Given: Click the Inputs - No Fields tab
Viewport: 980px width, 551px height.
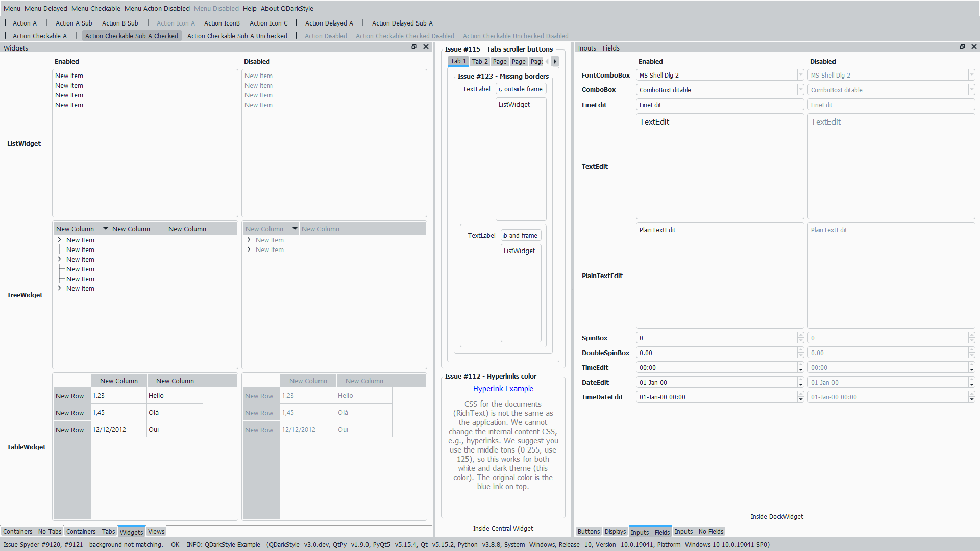Looking at the screenshot, I should pyautogui.click(x=699, y=532).
